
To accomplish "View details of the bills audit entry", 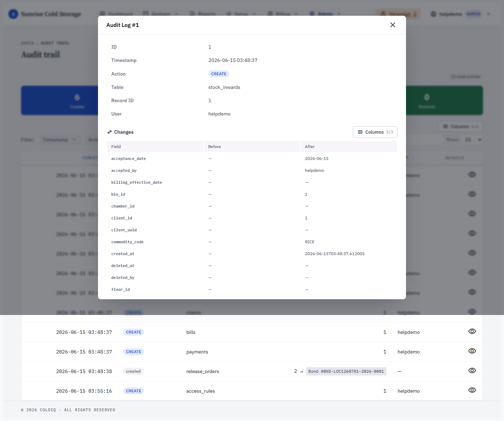I will [472, 331].
